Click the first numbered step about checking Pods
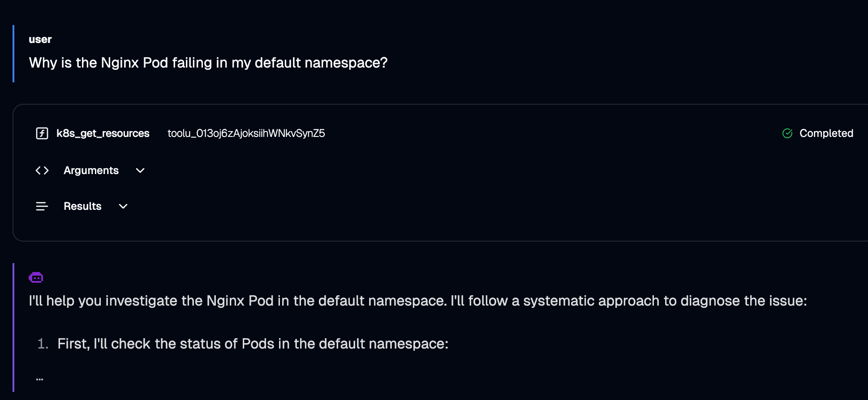 pyautogui.click(x=253, y=344)
